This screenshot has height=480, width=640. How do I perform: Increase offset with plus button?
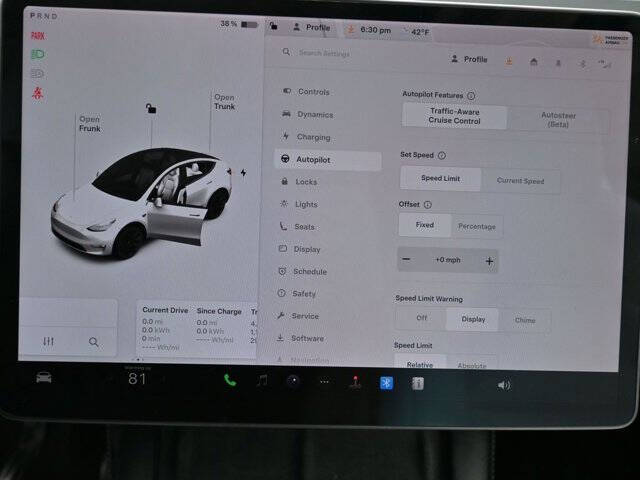[x=489, y=261]
